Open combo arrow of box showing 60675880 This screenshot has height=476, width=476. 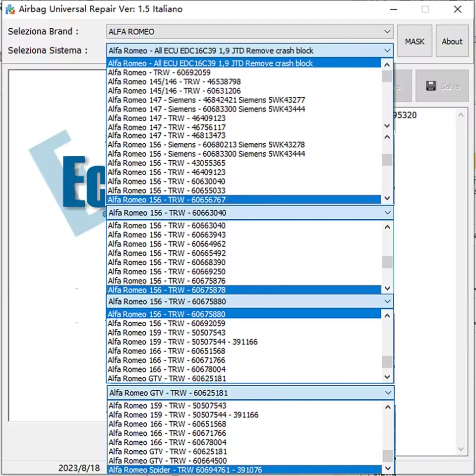click(387, 301)
